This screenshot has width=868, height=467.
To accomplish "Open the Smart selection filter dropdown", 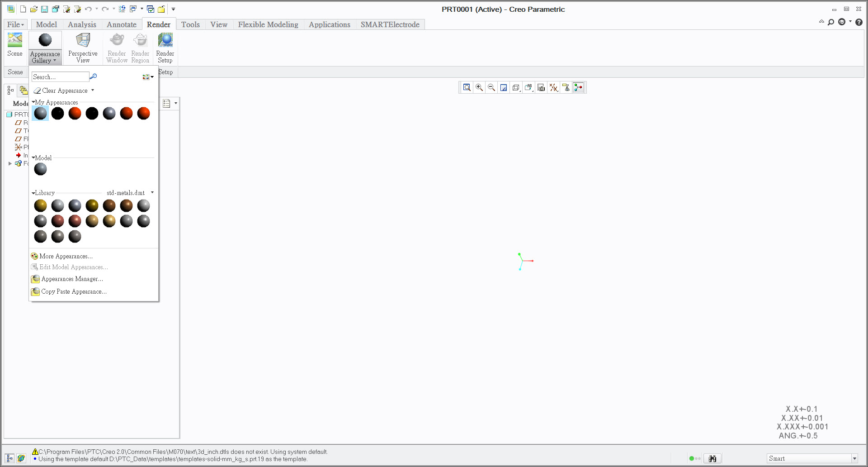I will [854, 458].
